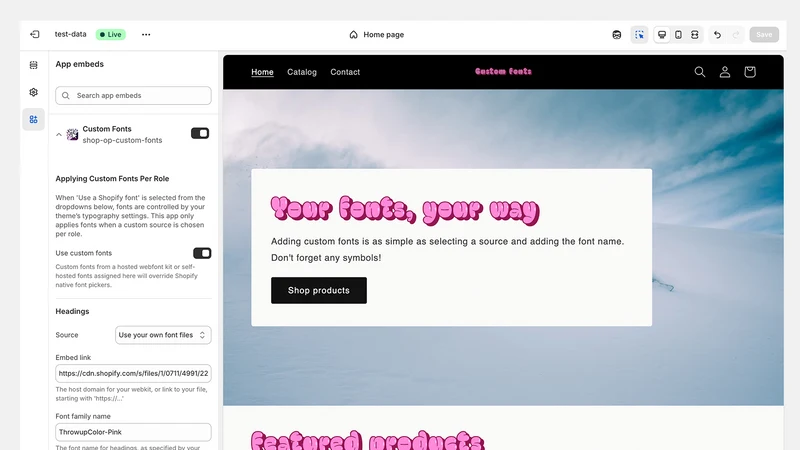The width and height of the screenshot is (800, 450).
Task: Toggle the inspector selection icon
Action: 639,35
